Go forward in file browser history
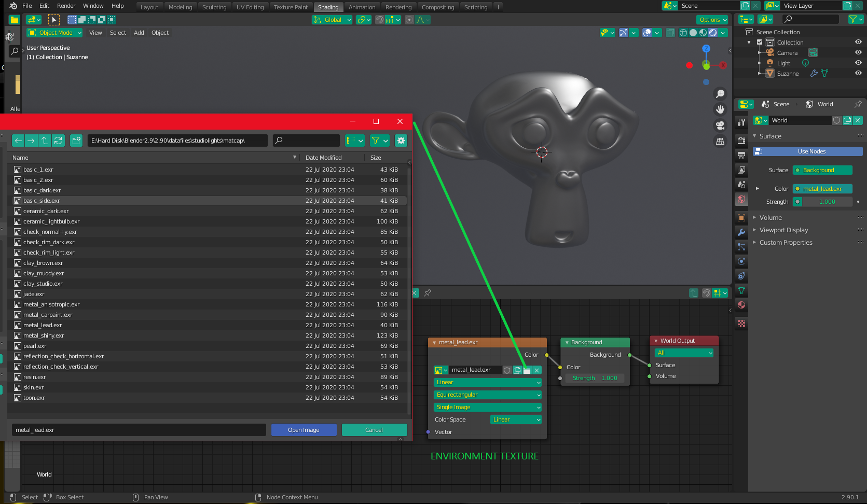Image resolution: width=867 pixels, height=504 pixels. pos(31,141)
